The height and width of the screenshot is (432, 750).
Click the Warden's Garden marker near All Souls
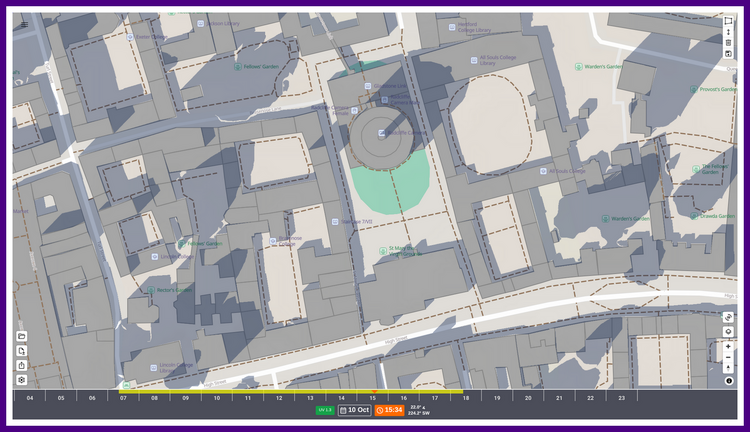[x=605, y=219]
